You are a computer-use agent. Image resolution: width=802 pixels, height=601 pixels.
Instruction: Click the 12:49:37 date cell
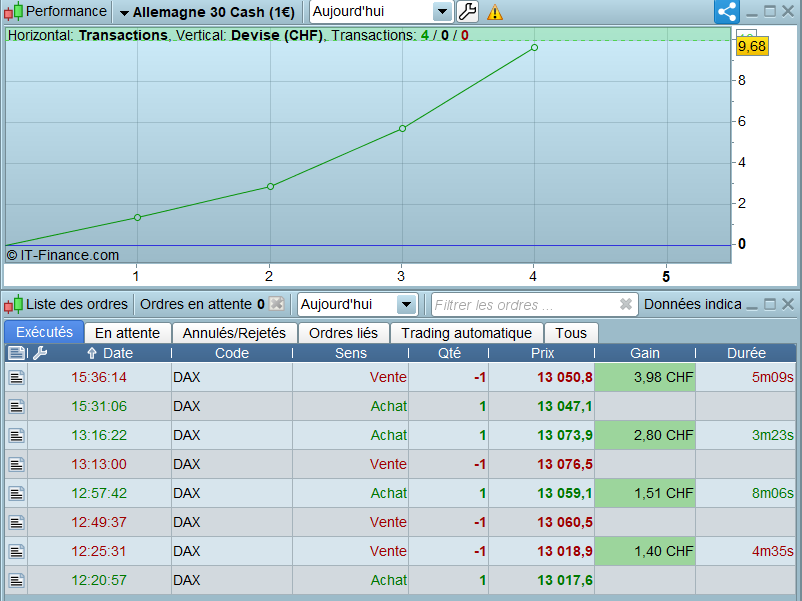tap(99, 522)
